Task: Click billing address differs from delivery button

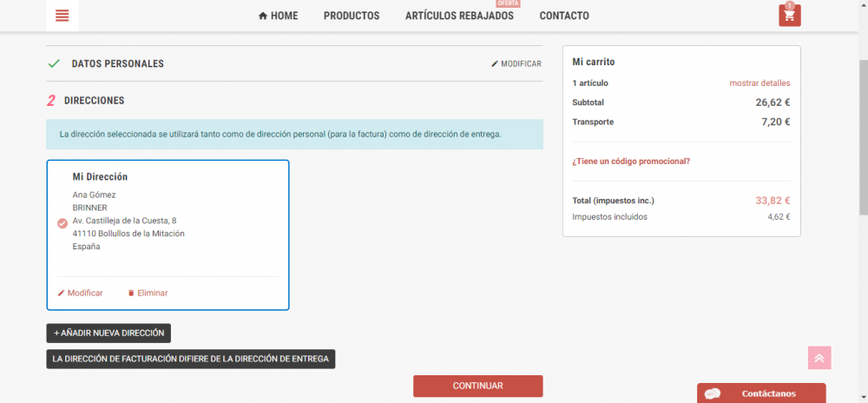Action: (191, 359)
